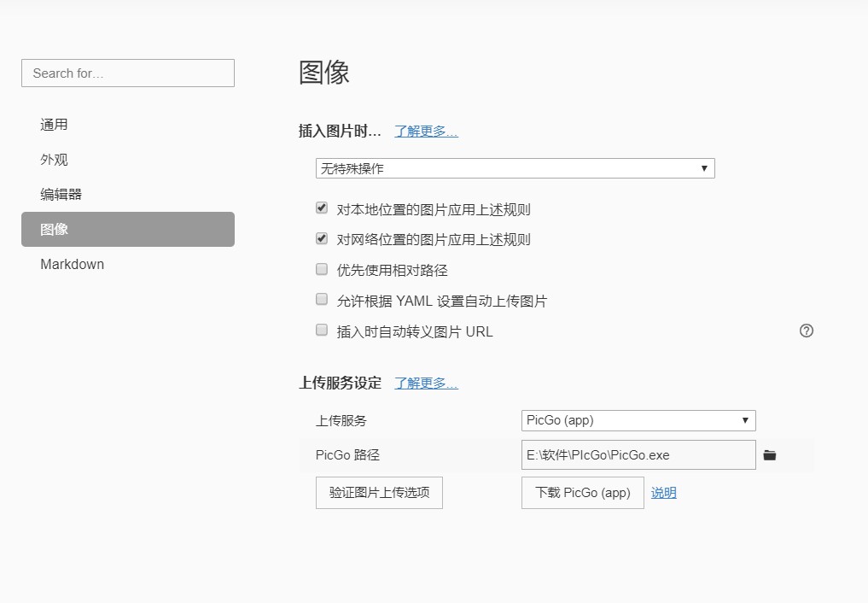Click the 上传服务设定 section heading
Screen dimensions: 868x603
pos(340,383)
